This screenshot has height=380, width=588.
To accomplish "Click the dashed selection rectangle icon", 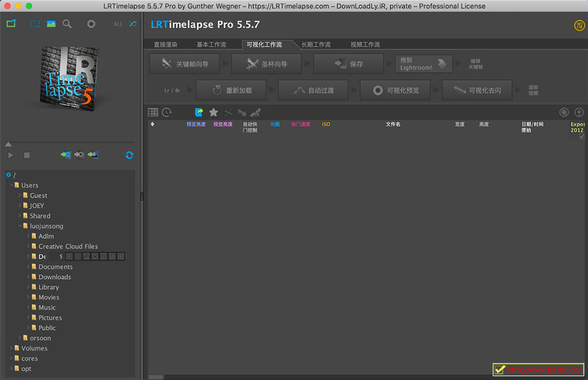I will pos(35,24).
